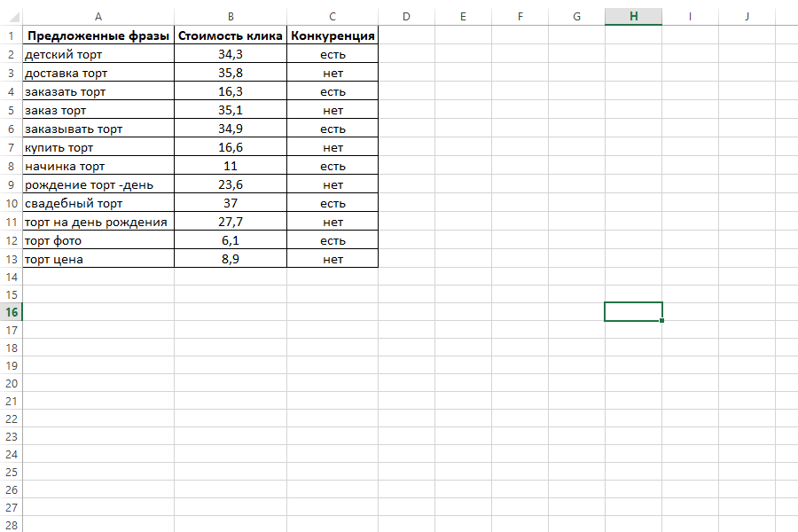
Task: Select the cell 'торт на день рождения'
Action: coord(98,222)
